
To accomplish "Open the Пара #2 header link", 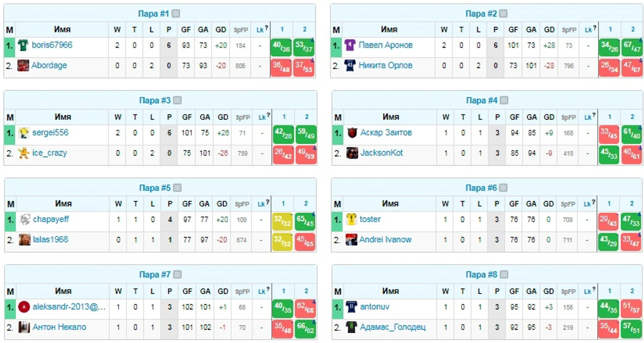I will [481, 14].
